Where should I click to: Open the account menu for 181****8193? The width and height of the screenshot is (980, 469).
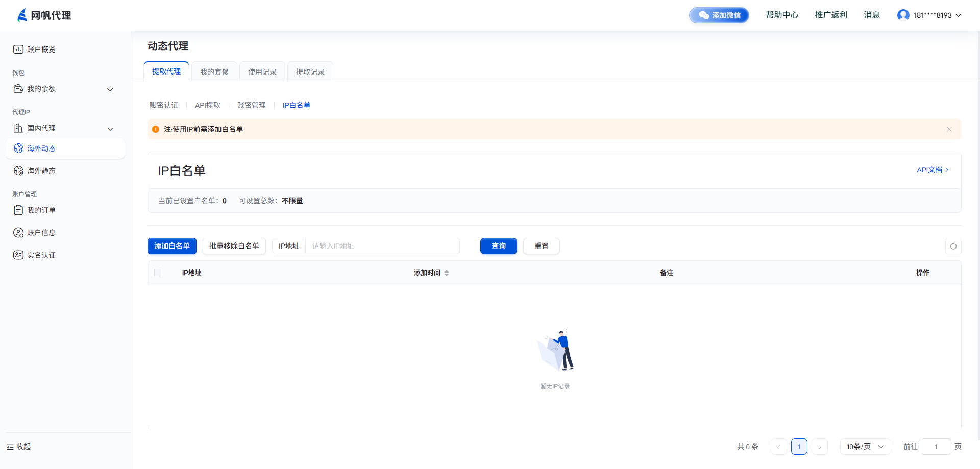(929, 15)
